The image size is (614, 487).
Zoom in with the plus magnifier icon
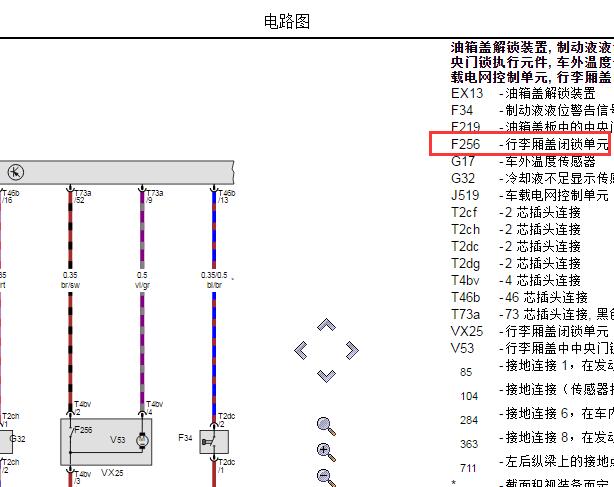tap(326, 452)
